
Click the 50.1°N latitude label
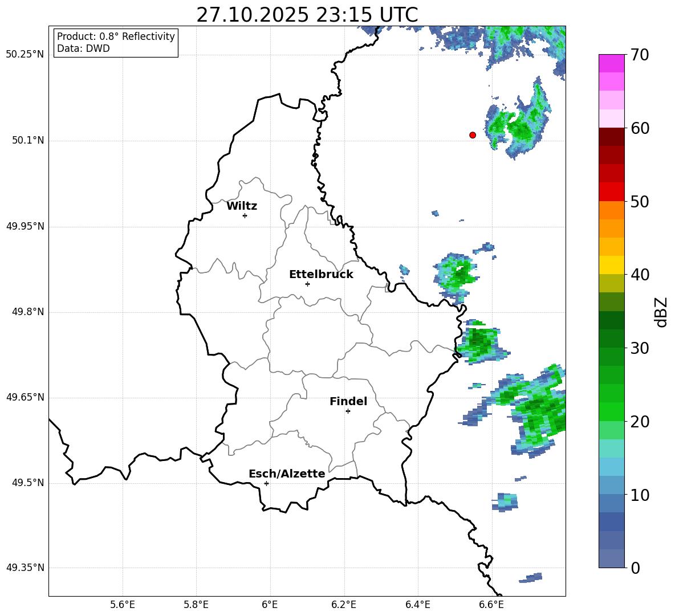pos(28,141)
